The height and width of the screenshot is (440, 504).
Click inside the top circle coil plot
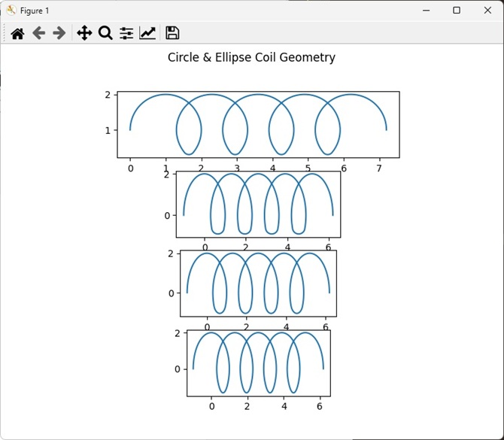pyautogui.click(x=259, y=124)
